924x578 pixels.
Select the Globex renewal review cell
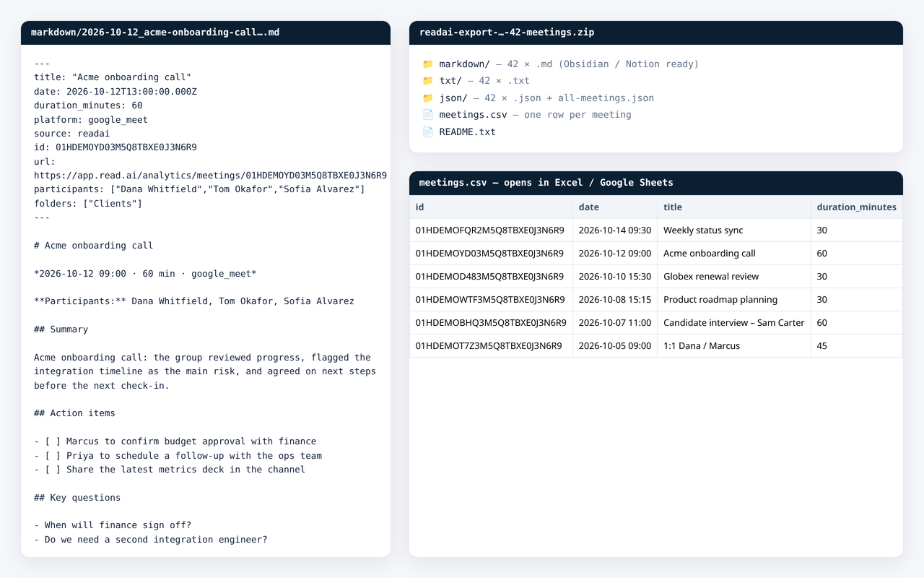click(x=734, y=277)
